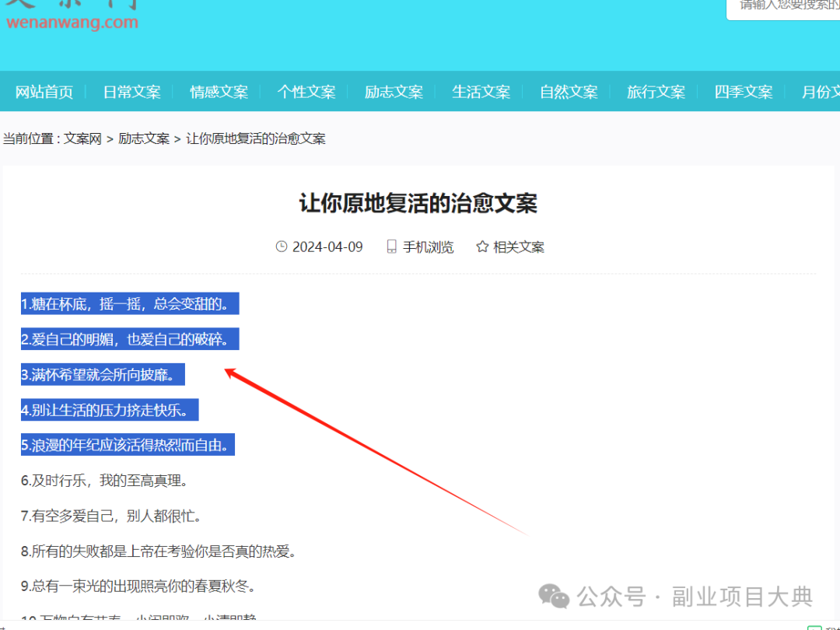Screen dimensions: 840x630
Task: Select the 个性文案 navigation item
Action: 306,92
